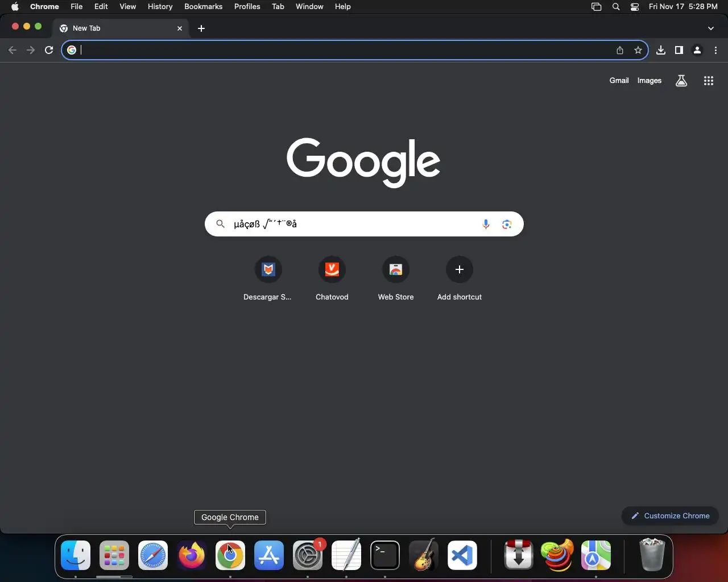The width and height of the screenshot is (728, 582).
Task: Open Web Store shortcut
Action: 396,278
